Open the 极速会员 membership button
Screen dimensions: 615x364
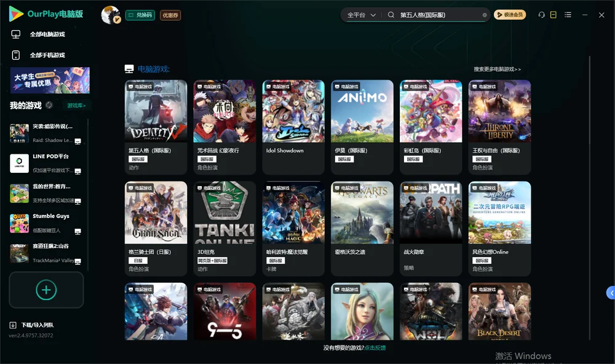509,15
